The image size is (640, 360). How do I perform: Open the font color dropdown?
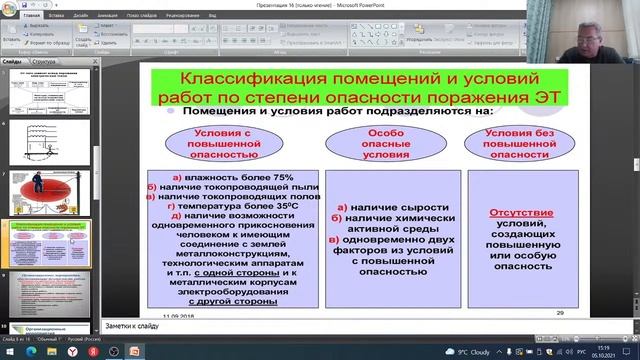[x=211, y=41]
